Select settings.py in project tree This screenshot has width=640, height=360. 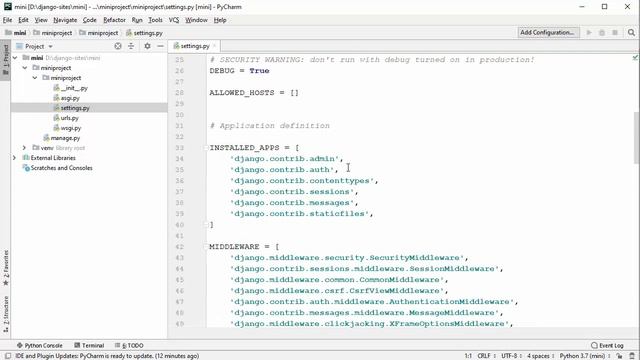tap(71, 108)
